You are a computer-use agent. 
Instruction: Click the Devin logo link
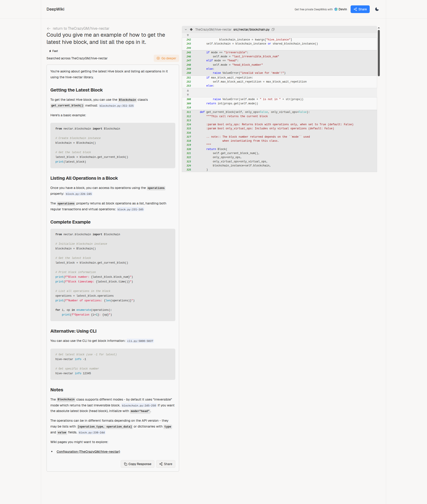(x=340, y=9)
